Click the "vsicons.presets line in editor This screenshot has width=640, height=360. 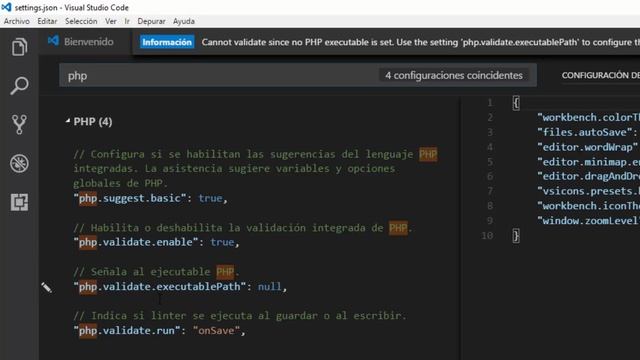[588, 191]
